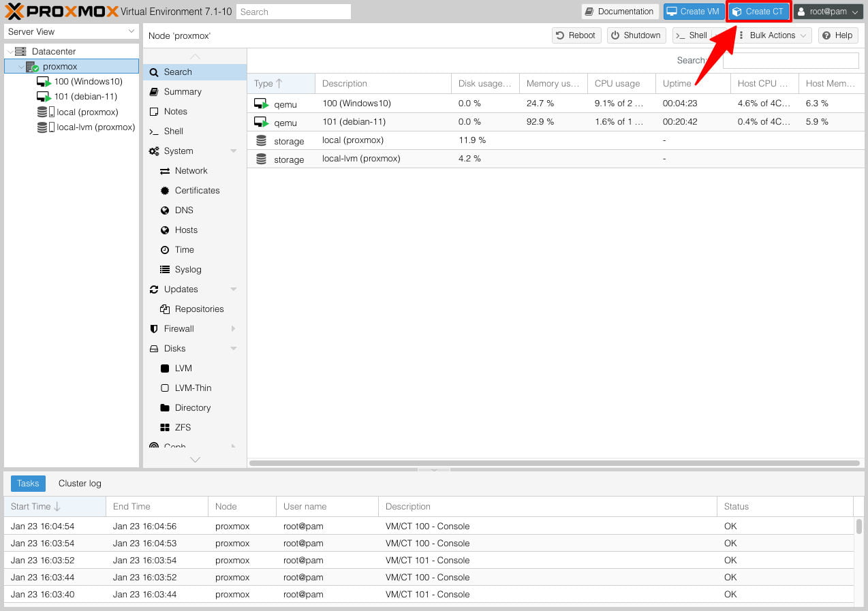This screenshot has width=868, height=611.
Task: Click the Reboot button
Action: pos(576,35)
